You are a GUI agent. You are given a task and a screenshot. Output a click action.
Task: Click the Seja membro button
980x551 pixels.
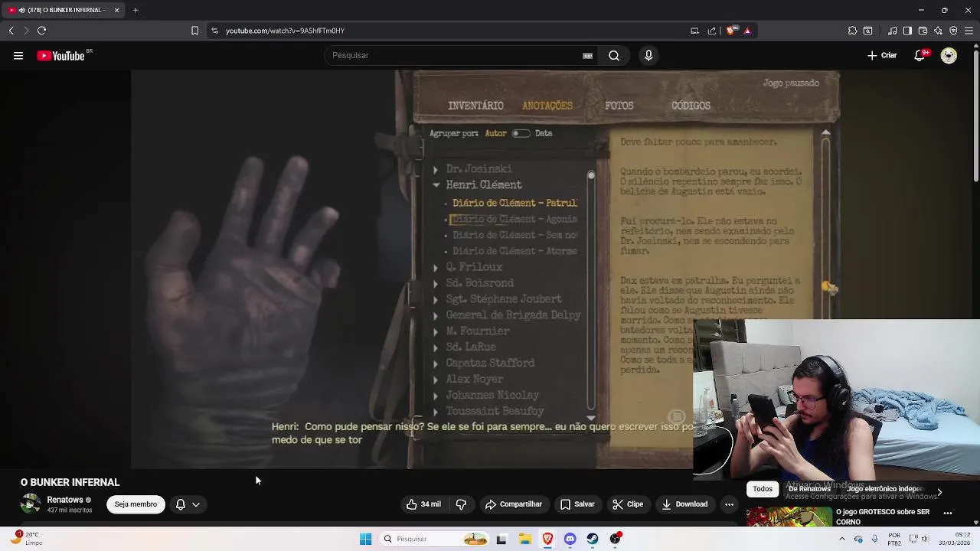click(136, 504)
